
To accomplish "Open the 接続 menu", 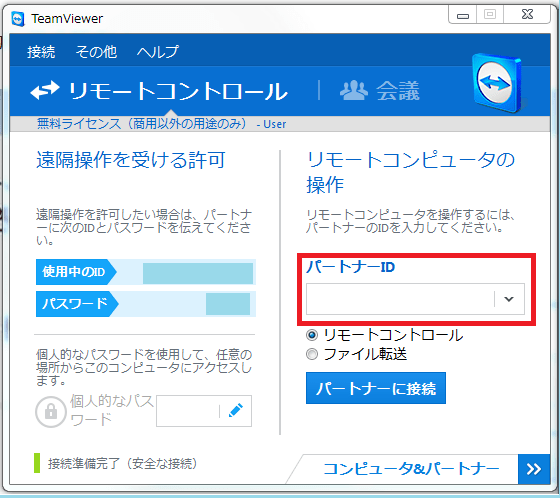I will pyautogui.click(x=41, y=52).
